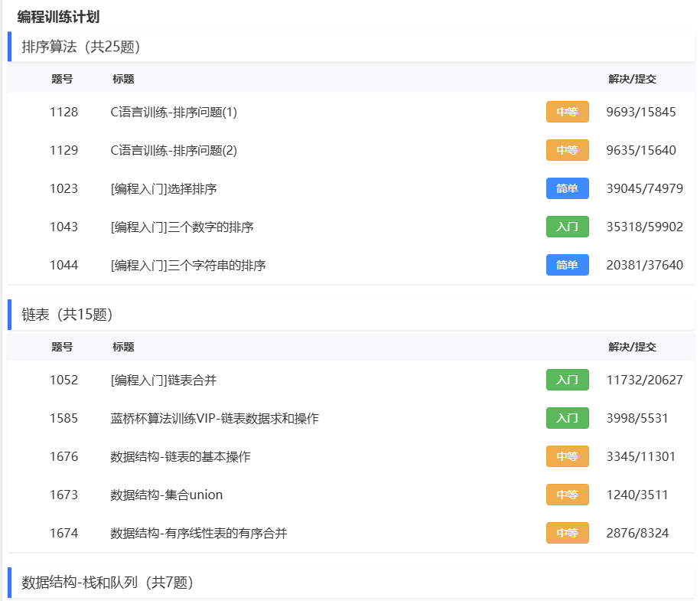Open problem C语言训练-排序问题(1)
This screenshot has width=700, height=601.
174,112
